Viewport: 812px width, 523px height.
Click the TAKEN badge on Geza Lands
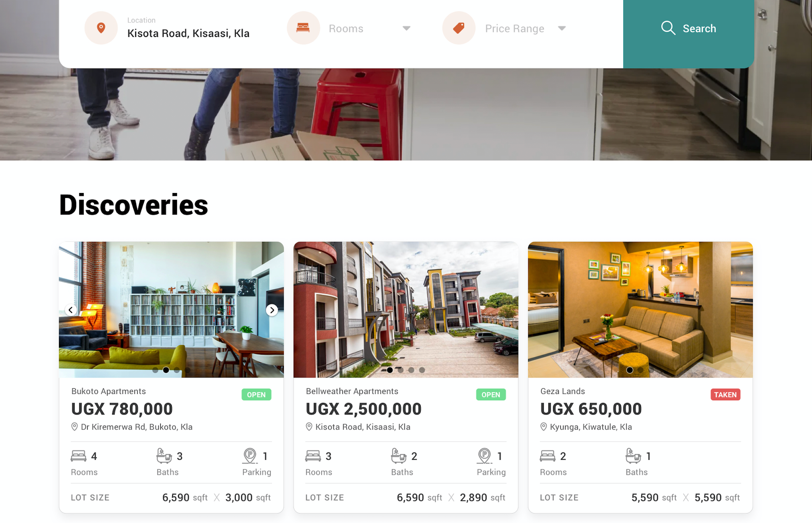pos(725,395)
